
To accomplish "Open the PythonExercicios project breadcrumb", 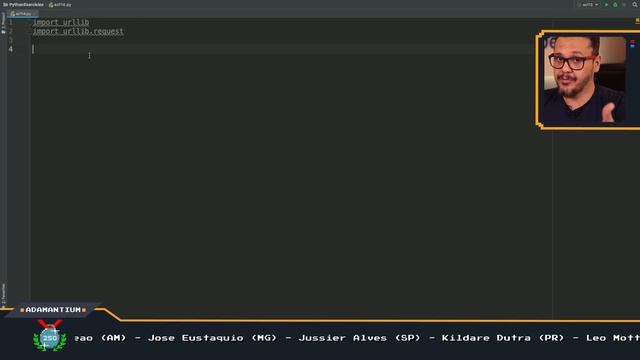I will click(23, 5).
